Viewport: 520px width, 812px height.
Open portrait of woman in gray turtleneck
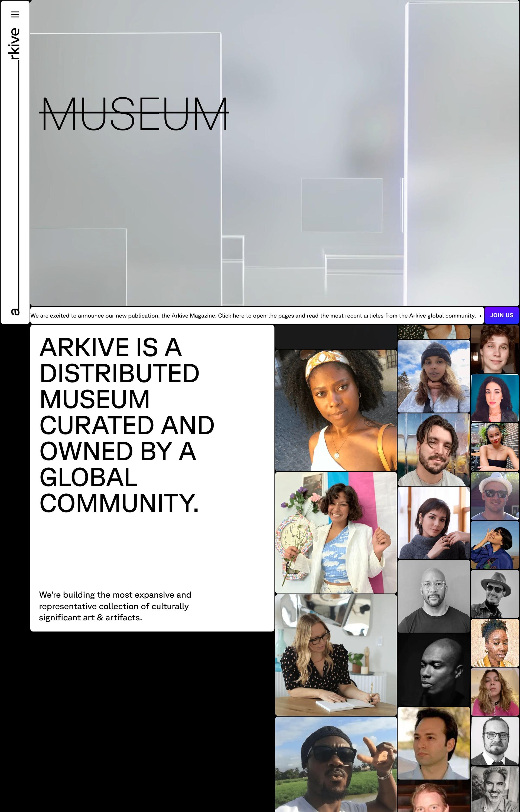click(x=434, y=523)
